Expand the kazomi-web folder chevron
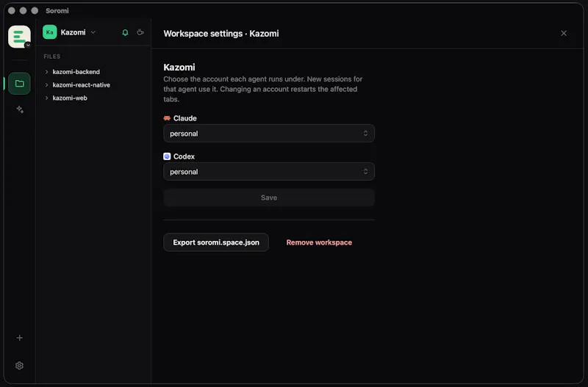 (x=46, y=98)
